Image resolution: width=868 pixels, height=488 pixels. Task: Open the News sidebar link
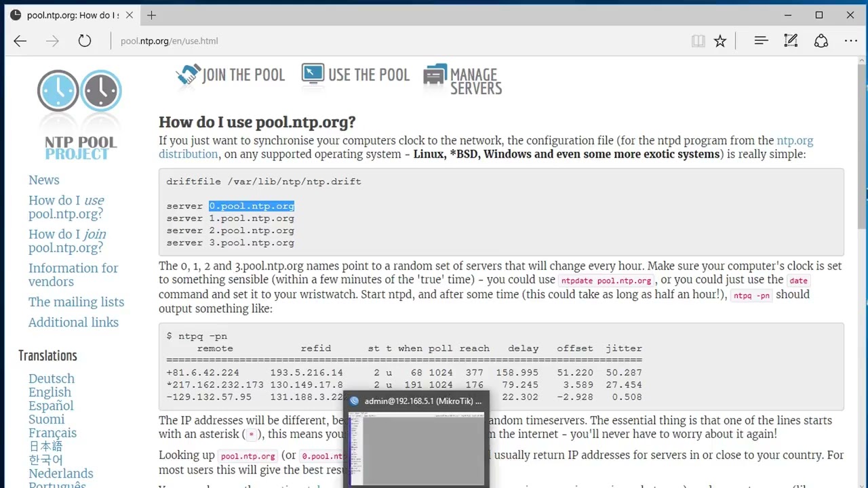(44, 180)
